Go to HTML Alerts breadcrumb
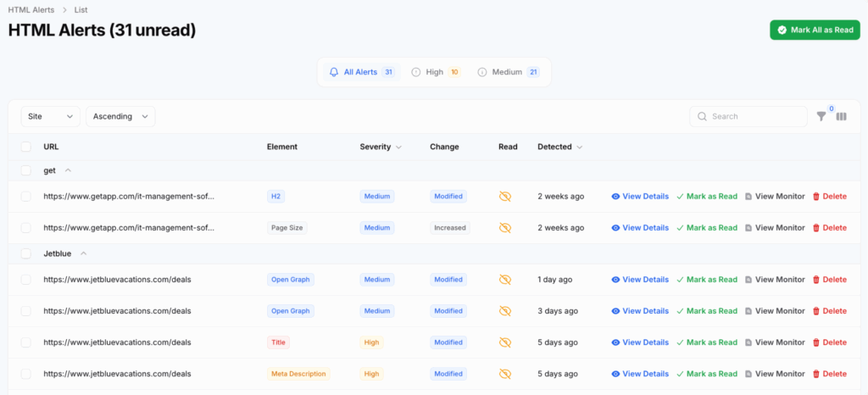868x395 pixels. [31, 10]
